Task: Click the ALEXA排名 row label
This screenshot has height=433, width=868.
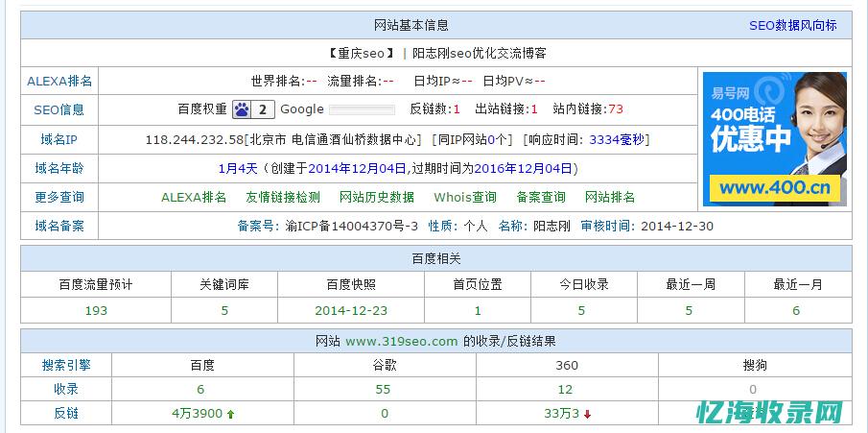Action: 59,82
